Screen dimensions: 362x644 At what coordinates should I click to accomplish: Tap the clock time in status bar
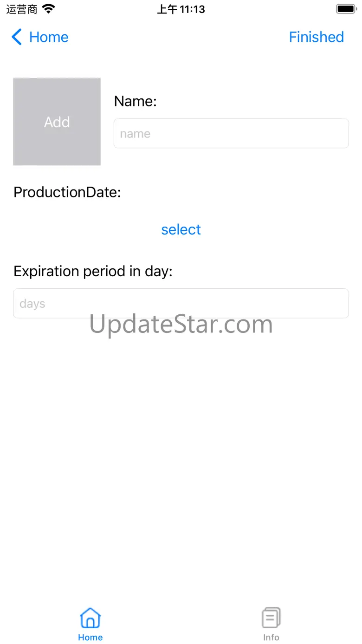click(181, 9)
